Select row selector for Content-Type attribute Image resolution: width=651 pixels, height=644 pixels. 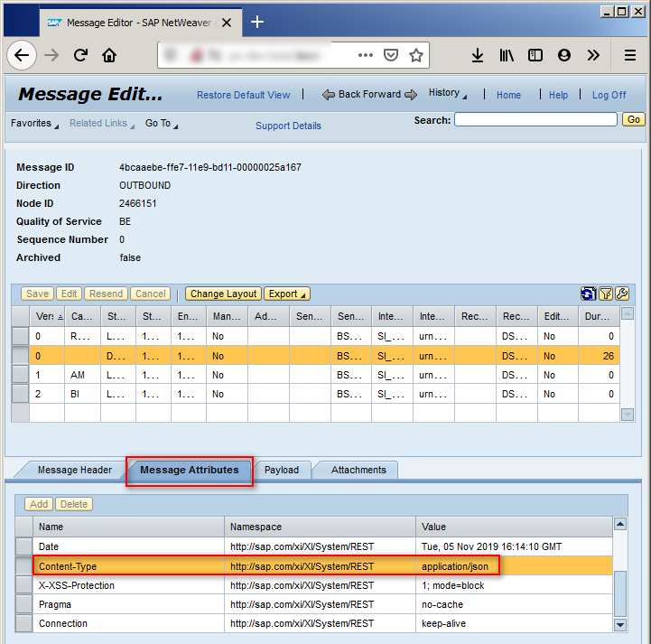pyautogui.click(x=23, y=566)
